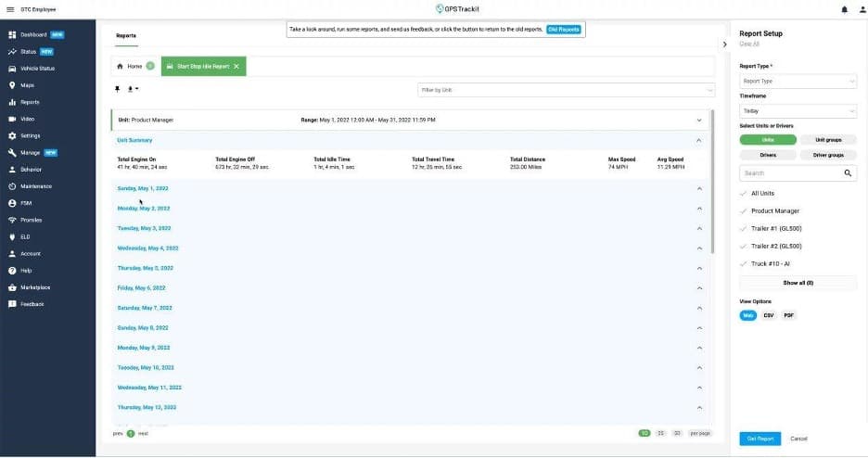
Task: Click the notification bell icon
Action: pyautogui.click(x=844, y=9)
